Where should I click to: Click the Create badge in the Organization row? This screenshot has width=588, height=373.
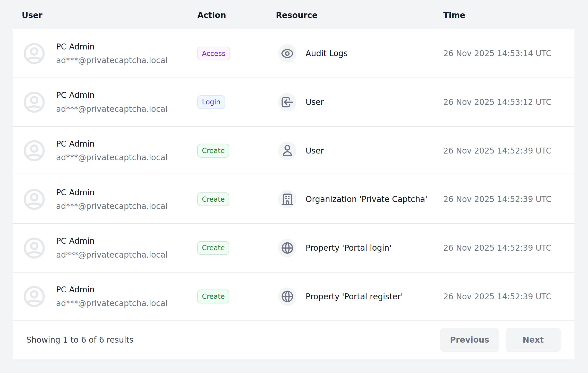213,199
